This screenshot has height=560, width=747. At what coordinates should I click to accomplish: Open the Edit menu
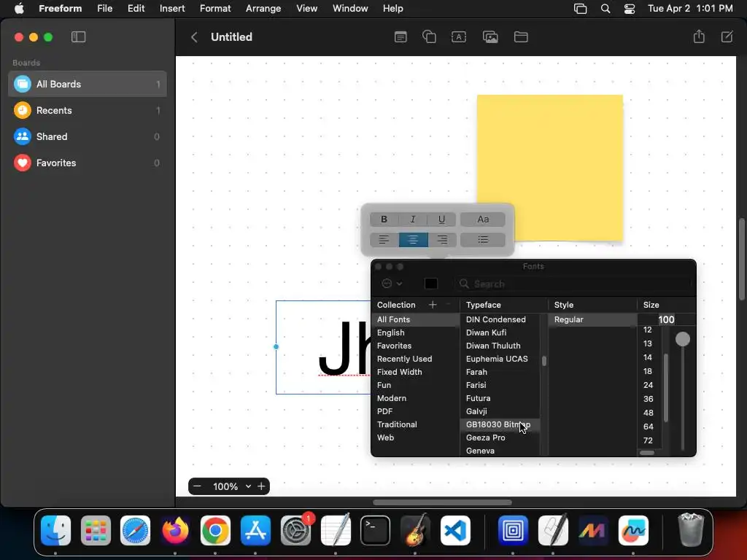[136, 8]
